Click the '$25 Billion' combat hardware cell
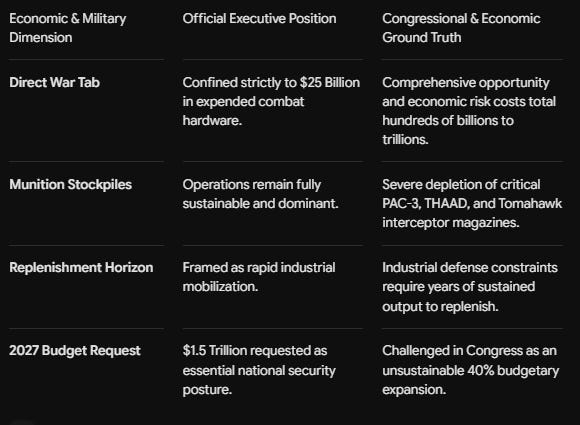Screen dimensions: 580x425 tap(271, 101)
